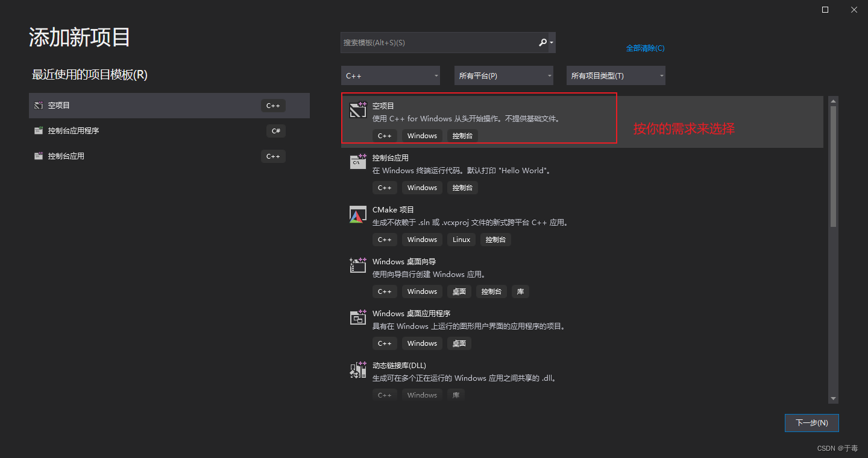
Task: Click Windows tag under 控制台应用 template
Action: (x=422, y=188)
